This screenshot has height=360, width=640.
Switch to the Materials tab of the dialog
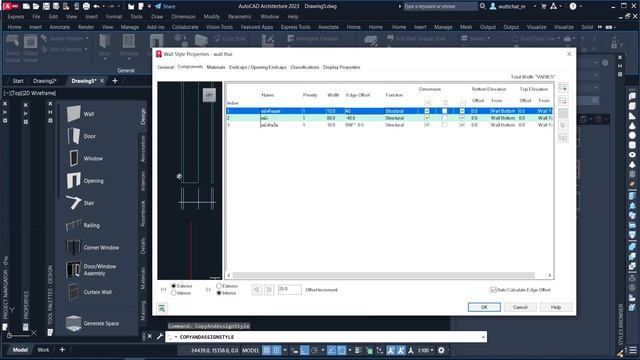pyautogui.click(x=216, y=67)
